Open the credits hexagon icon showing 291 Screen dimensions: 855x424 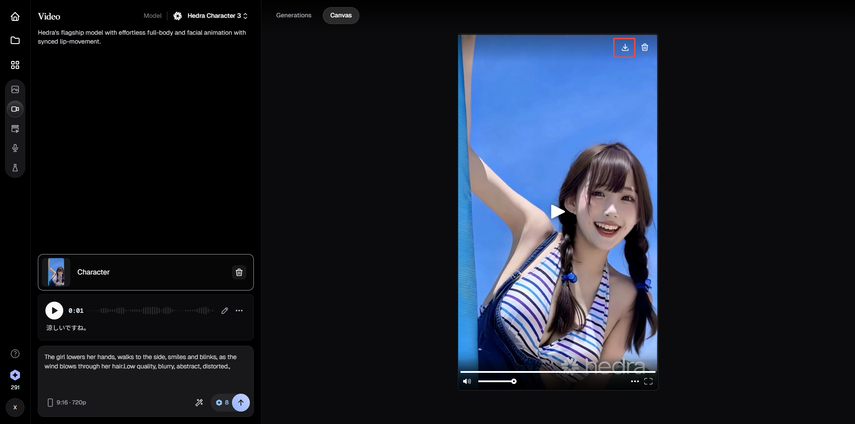(x=15, y=375)
